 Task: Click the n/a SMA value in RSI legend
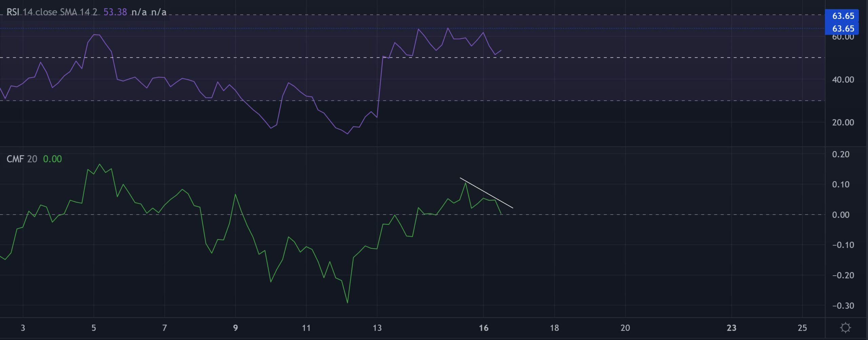139,12
